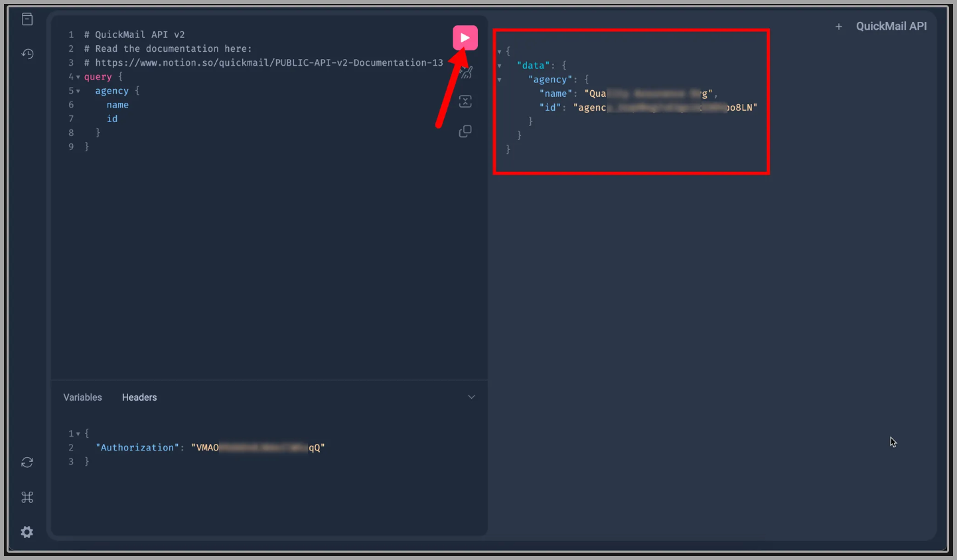This screenshot has width=957, height=560.
Task: Click the 'agency' field in query editor
Action: point(112,91)
